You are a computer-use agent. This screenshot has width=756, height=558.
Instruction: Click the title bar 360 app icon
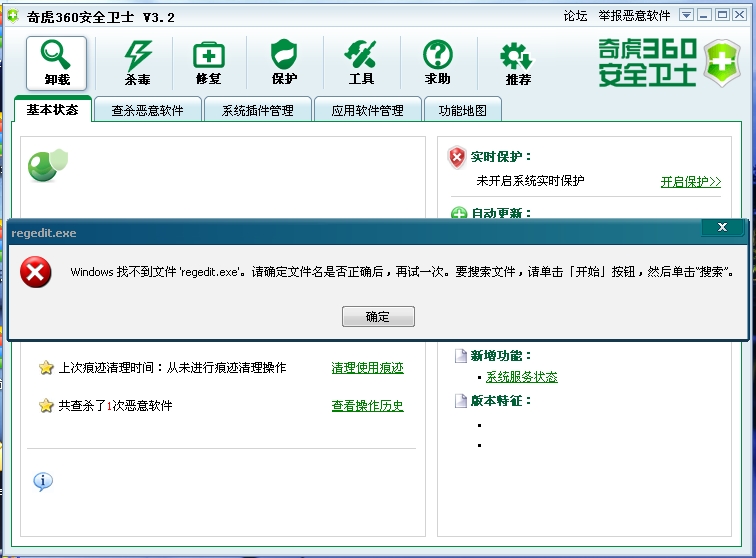coord(13,16)
